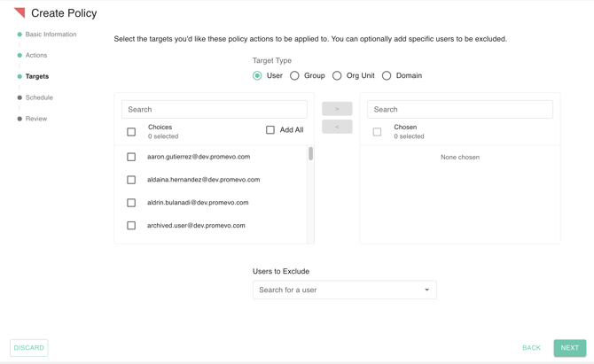Image resolution: width=594 pixels, height=364 pixels.
Task: Click the NEXT button
Action: (570, 348)
